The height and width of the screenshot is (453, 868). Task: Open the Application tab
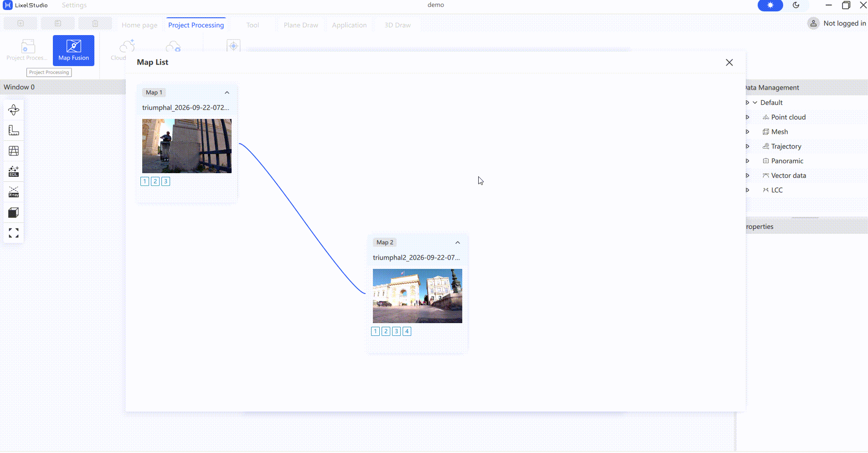pos(349,25)
